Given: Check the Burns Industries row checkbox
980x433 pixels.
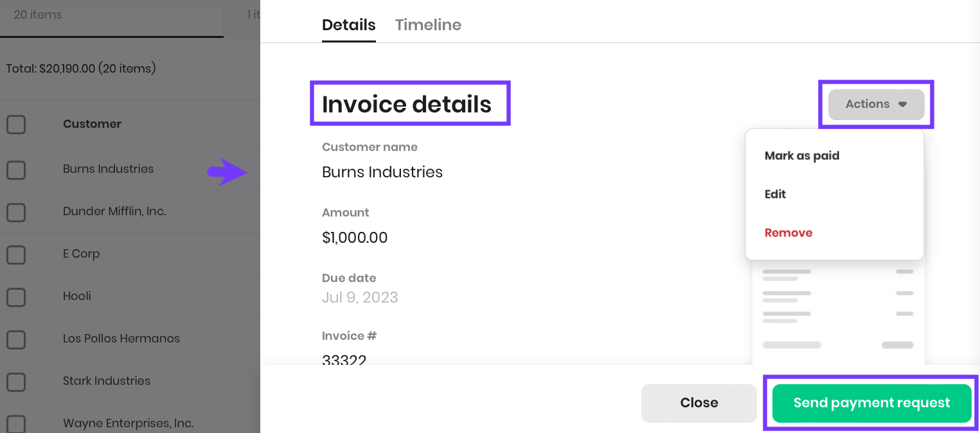Looking at the screenshot, I should [x=16, y=170].
